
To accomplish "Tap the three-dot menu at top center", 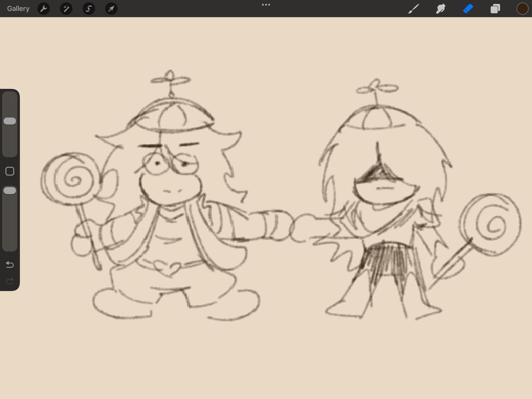I will point(266,5).
